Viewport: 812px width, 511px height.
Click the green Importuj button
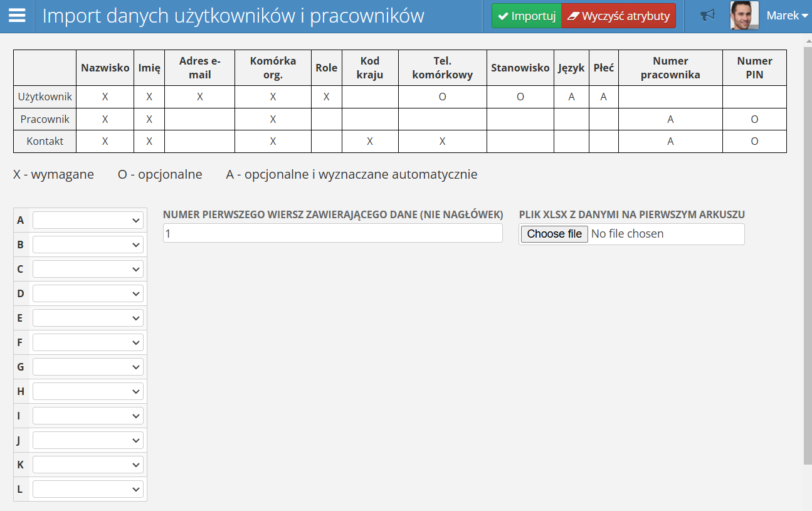(526, 16)
